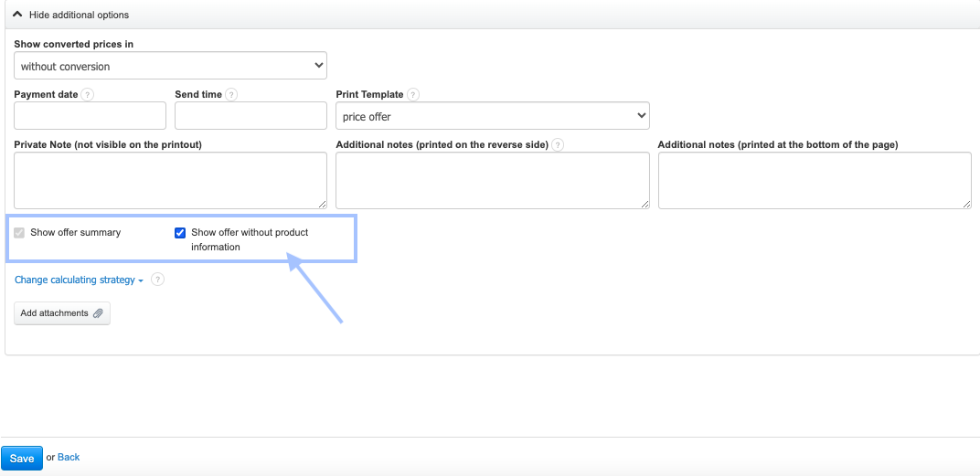Image resolution: width=980 pixels, height=476 pixels.
Task: Click help icon for reverse side notes
Action: pos(558,144)
